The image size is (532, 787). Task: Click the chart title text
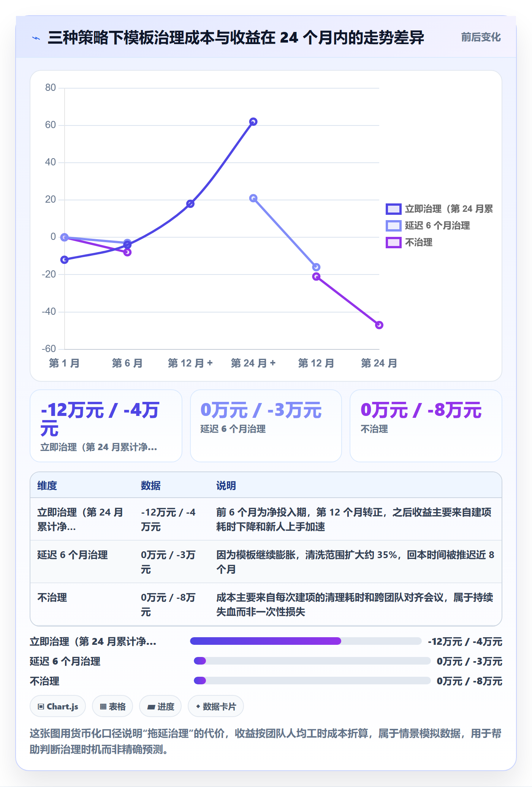[x=236, y=38]
